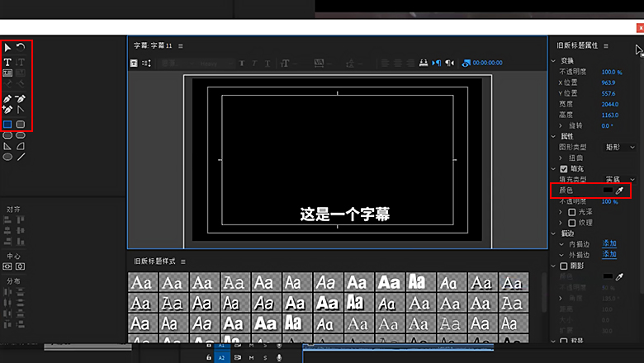Pick shadow color with eyedropper
644x363 pixels.
[620, 277]
